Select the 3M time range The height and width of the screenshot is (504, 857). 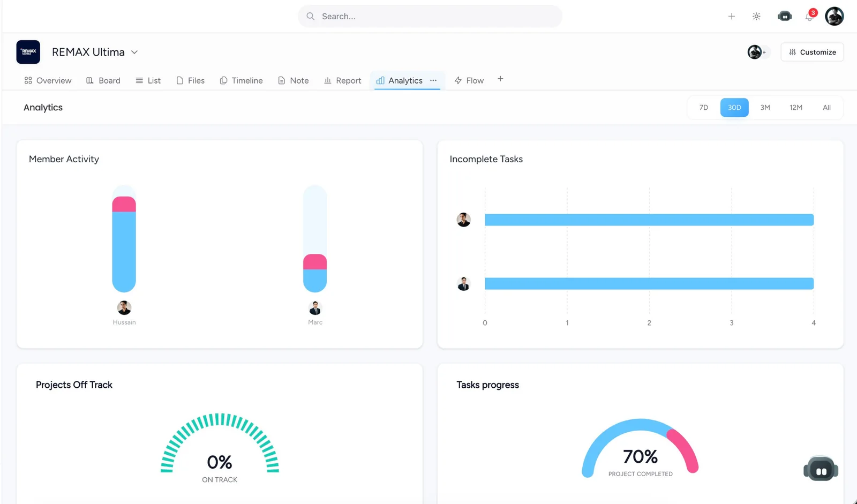point(765,108)
